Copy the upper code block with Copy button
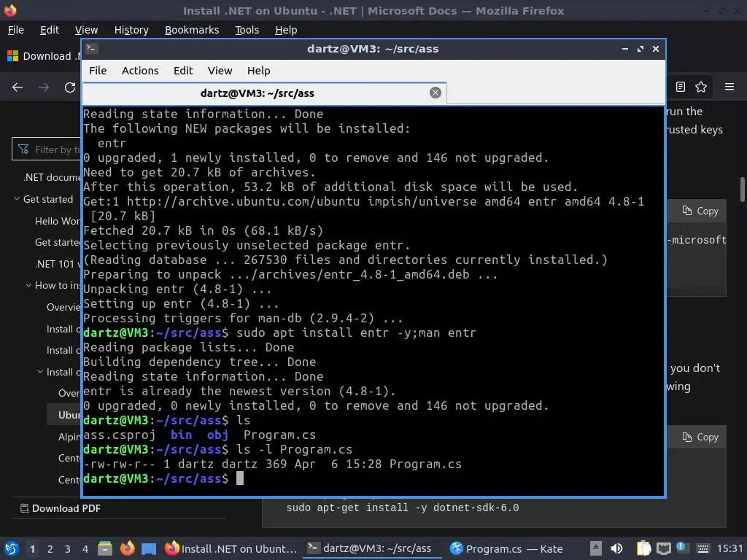The height and width of the screenshot is (560, 747). (x=700, y=211)
